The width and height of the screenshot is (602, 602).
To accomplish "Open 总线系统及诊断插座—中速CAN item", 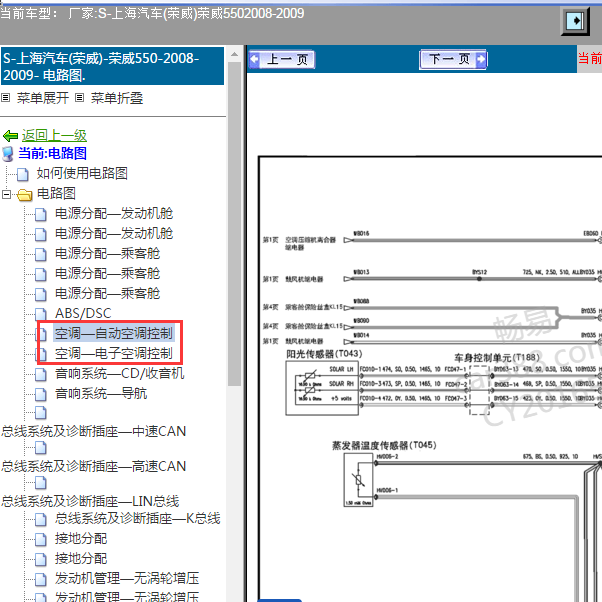I will tap(94, 431).
